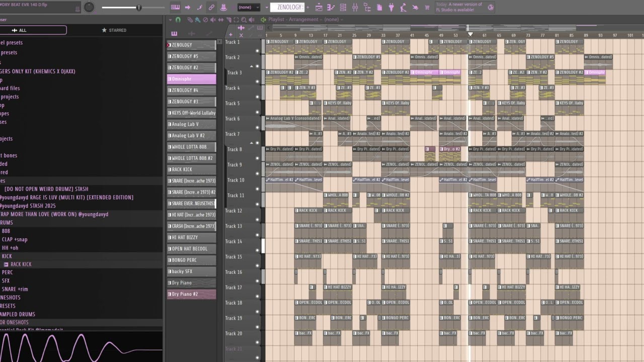Choose the Select tool in Playlist toolbar
644x362 pixels.
click(236, 20)
